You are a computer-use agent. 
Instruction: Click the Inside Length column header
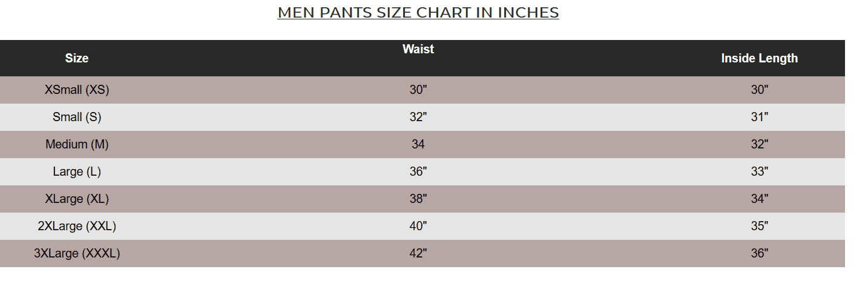pyautogui.click(x=759, y=58)
